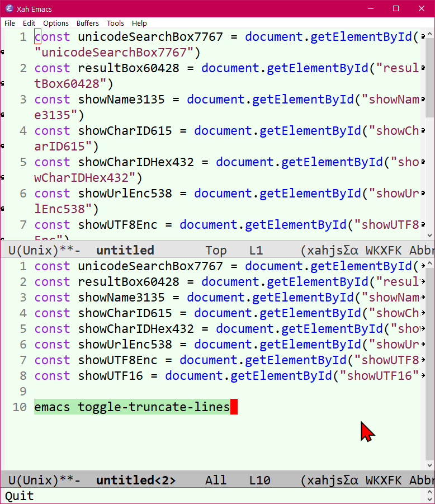Viewport: 435px width, 504px height.
Task: Click 'showCharIDHex432' in bottom pane line 5
Action: (136, 328)
